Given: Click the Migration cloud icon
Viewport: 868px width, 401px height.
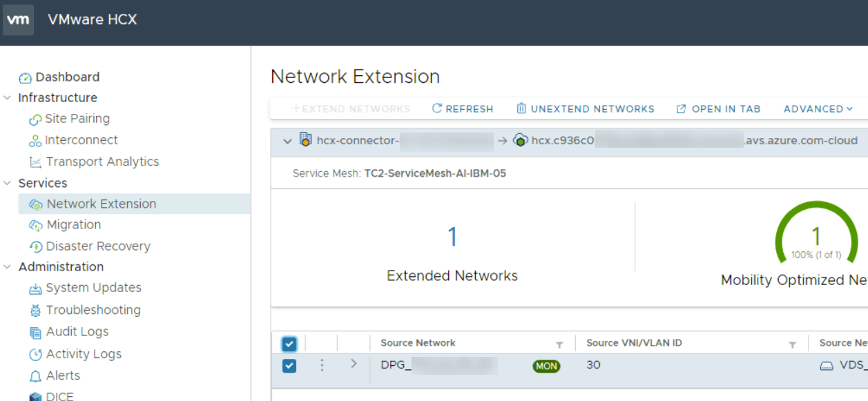Looking at the screenshot, I should pyautogui.click(x=35, y=225).
